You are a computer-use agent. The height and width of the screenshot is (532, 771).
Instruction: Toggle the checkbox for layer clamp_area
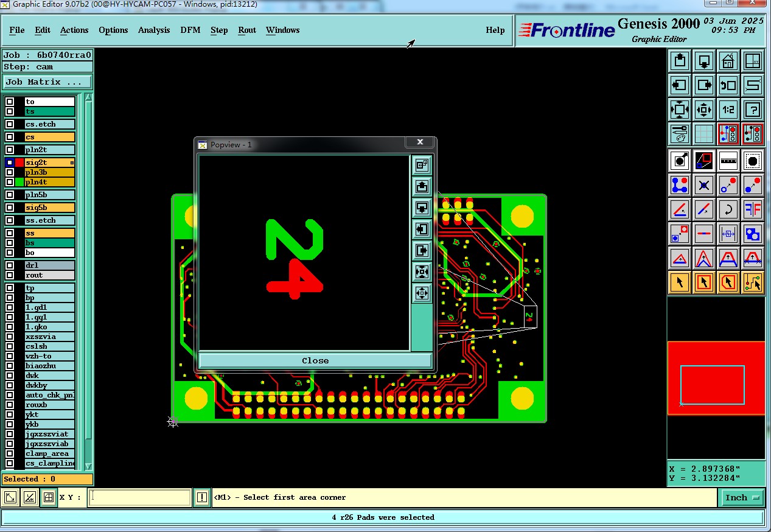coord(10,453)
